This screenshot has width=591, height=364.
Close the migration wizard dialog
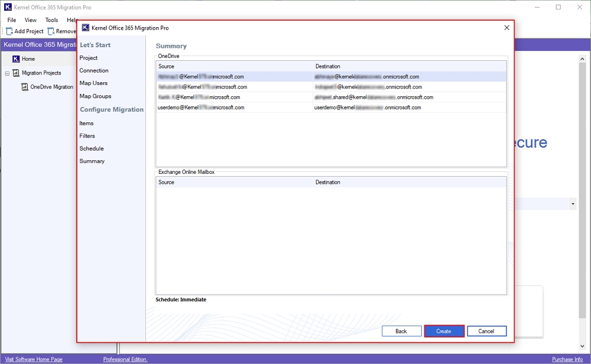pyautogui.click(x=506, y=28)
